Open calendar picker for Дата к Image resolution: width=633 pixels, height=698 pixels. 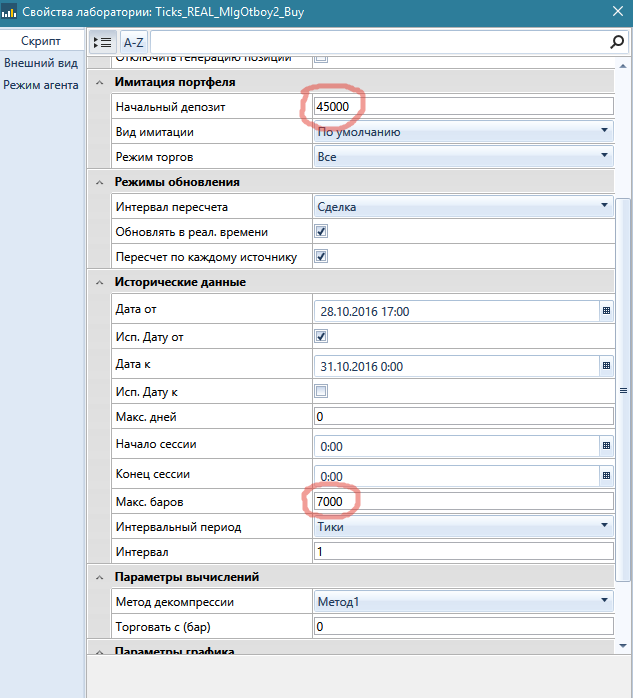point(605,366)
